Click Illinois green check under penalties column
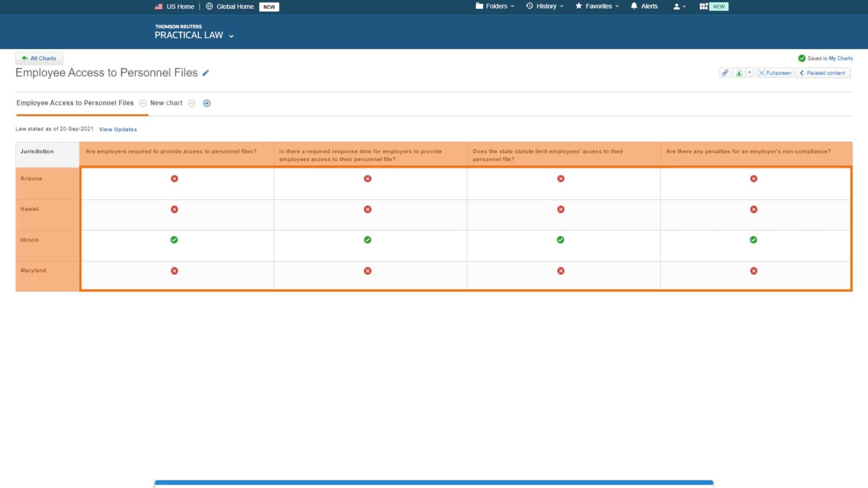Viewport: 868px width, 488px height. point(753,240)
